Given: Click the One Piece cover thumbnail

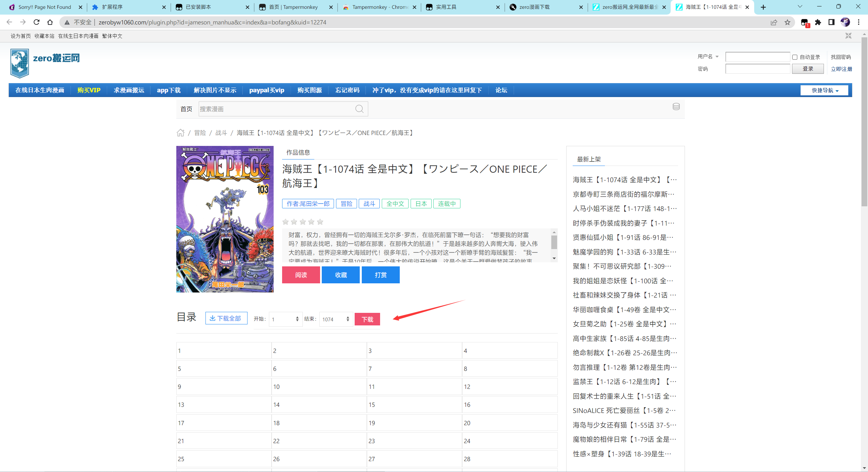Looking at the screenshot, I should click(x=225, y=219).
